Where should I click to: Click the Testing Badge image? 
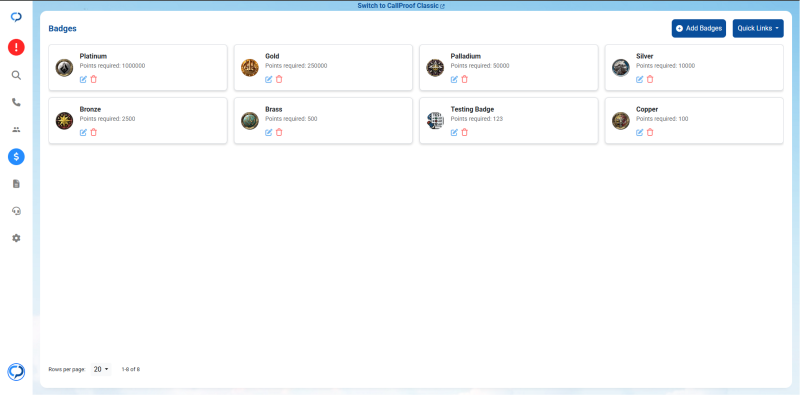[435, 120]
